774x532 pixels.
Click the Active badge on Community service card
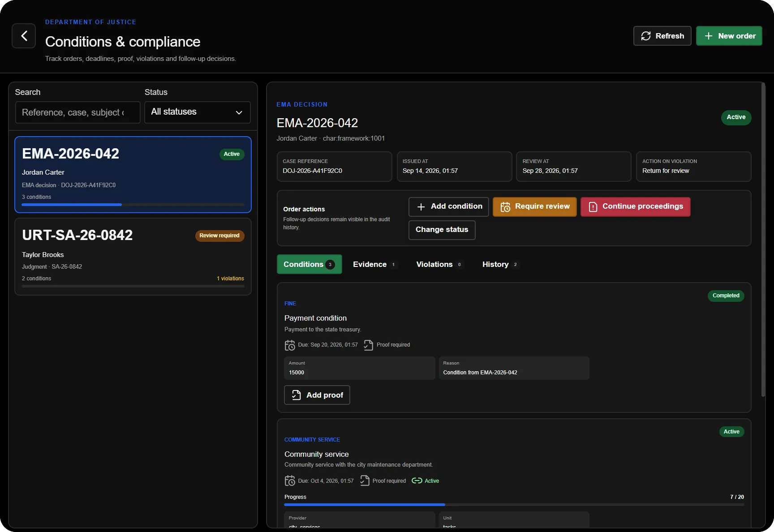point(731,432)
